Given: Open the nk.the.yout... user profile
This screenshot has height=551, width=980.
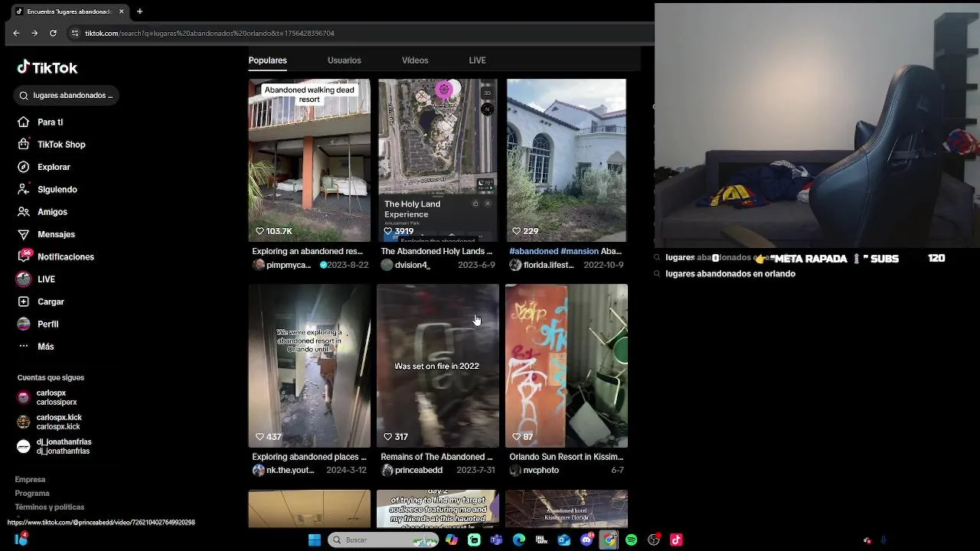Looking at the screenshot, I should pos(283,470).
